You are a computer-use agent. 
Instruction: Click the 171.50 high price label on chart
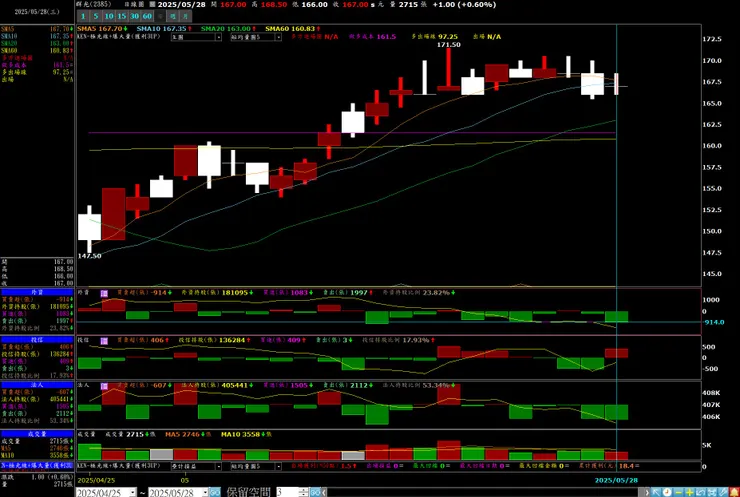pos(448,45)
